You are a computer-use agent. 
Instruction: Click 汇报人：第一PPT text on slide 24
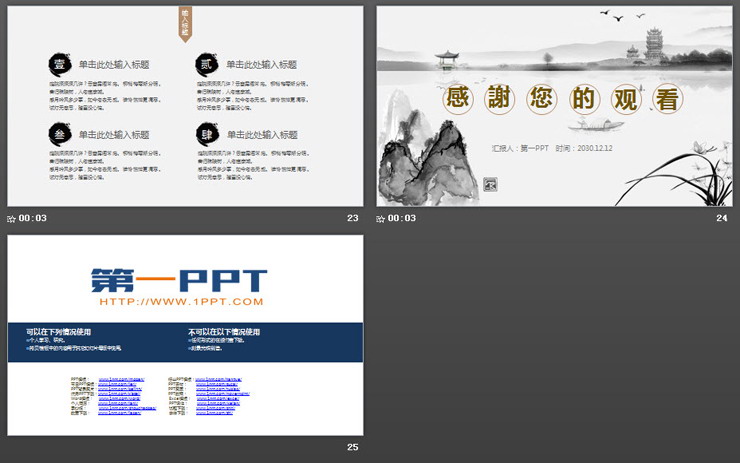tap(520, 148)
